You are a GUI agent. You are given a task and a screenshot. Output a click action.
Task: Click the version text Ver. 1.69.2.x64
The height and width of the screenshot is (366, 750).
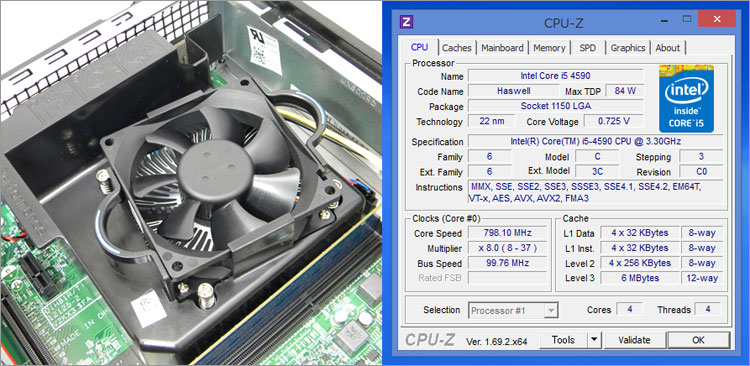[x=496, y=342]
